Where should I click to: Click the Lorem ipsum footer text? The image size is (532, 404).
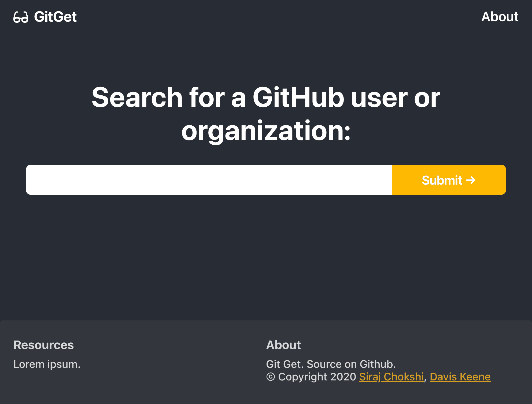click(47, 364)
